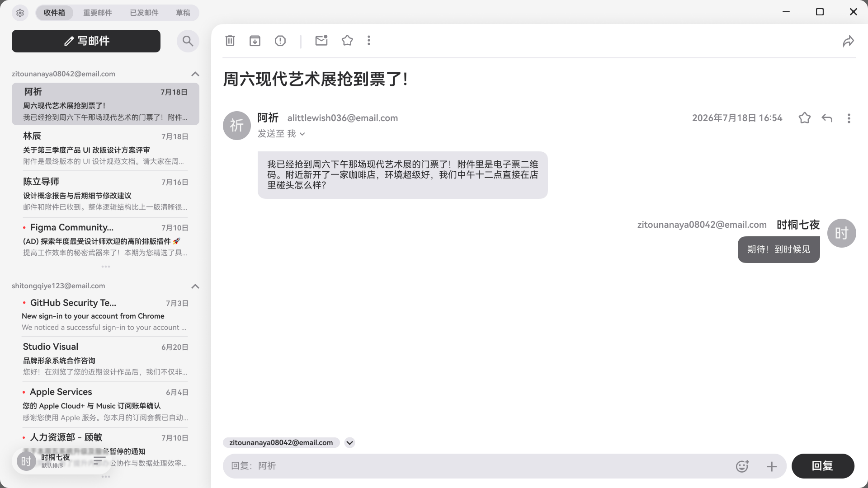The image size is (868, 488).
Task: Open the Apple Services billing email
Action: tap(105, 404)
